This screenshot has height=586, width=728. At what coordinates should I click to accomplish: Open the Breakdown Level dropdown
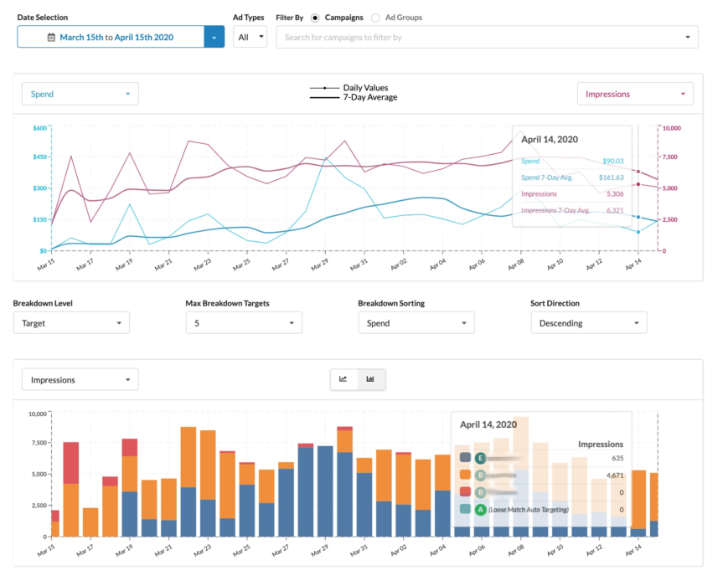pyautogui.click(x=71, y=321)
